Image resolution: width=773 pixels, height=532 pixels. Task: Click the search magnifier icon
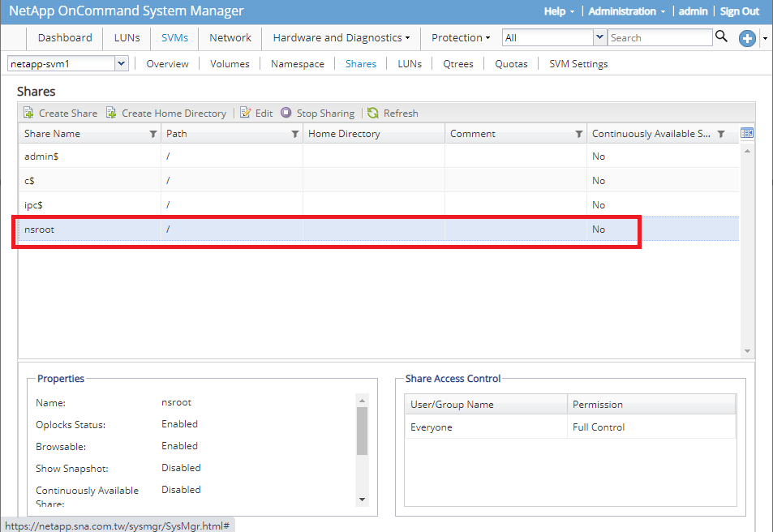point(721,36)
